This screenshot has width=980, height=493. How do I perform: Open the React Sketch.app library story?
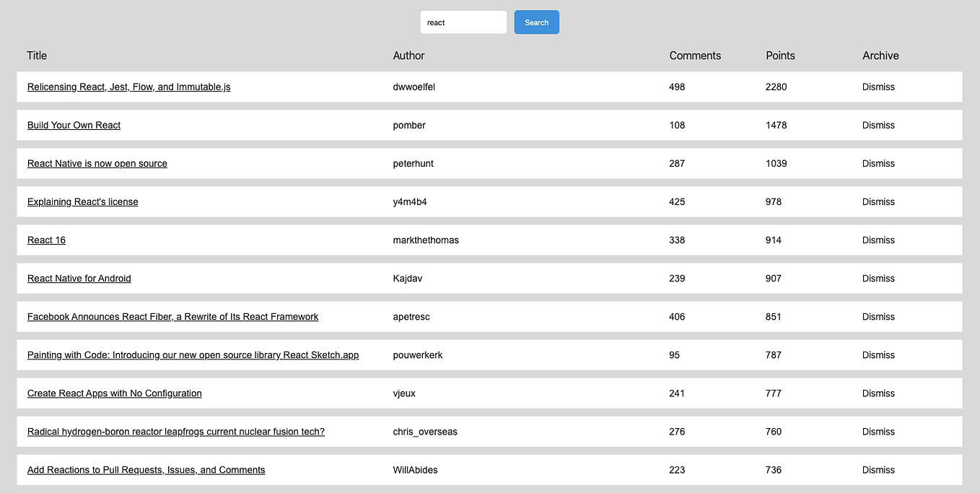193,354
